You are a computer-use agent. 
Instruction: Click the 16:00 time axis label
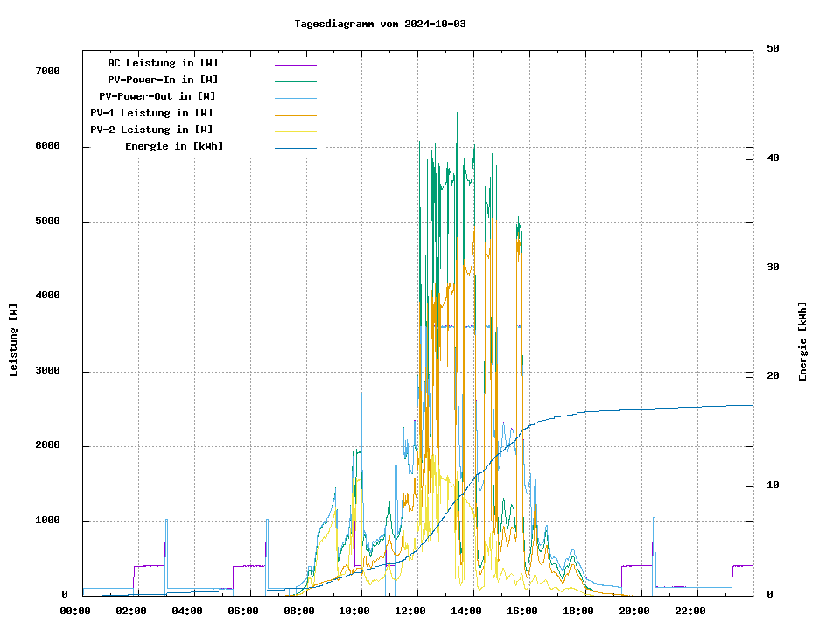[x=522, y=611]
